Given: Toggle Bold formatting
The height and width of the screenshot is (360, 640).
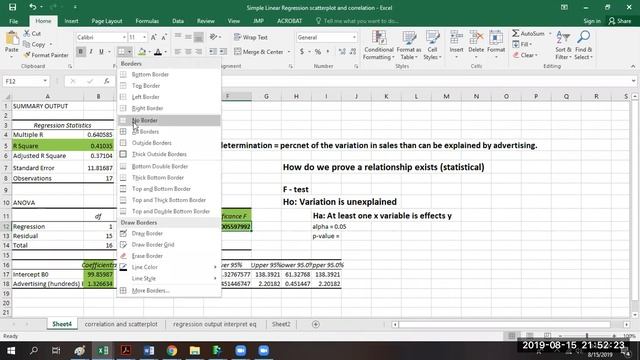Looking at the screenshot, I should tap(80, 52).
